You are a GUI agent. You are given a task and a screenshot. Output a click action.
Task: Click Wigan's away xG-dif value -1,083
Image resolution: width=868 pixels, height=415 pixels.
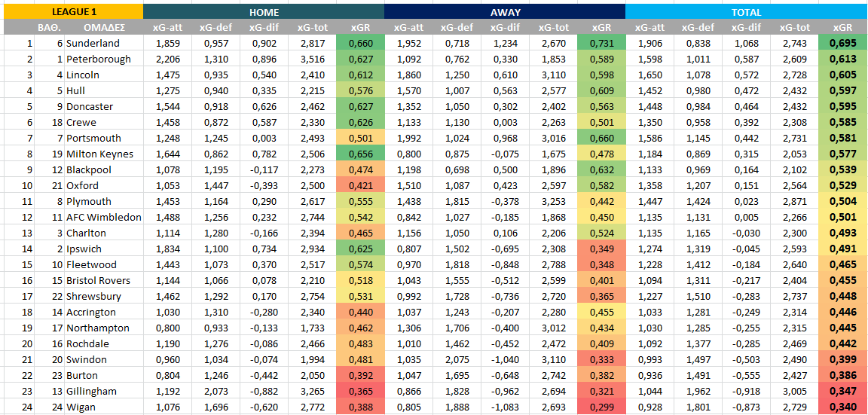(x=505, y=407)
